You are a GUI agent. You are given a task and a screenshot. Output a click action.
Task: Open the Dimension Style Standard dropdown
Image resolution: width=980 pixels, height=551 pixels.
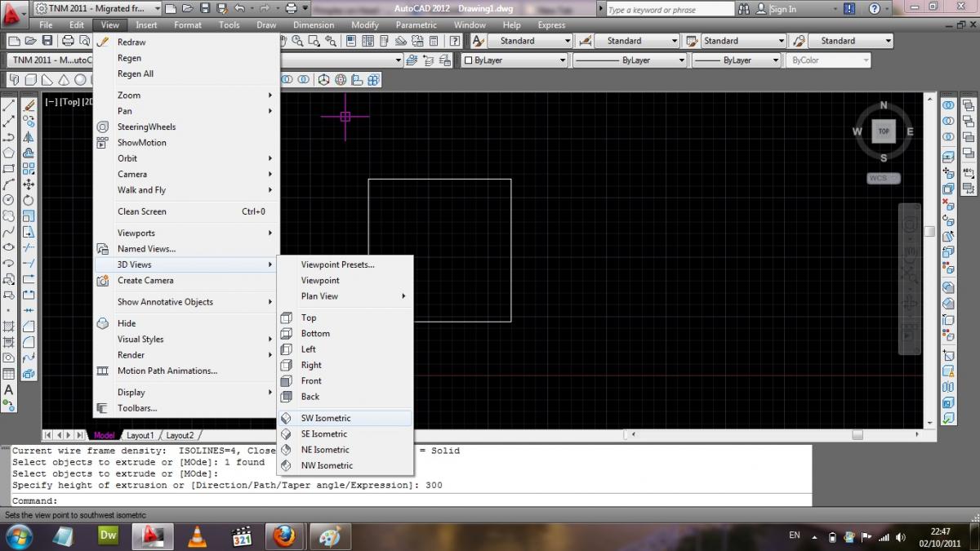(x=637, y=41)
